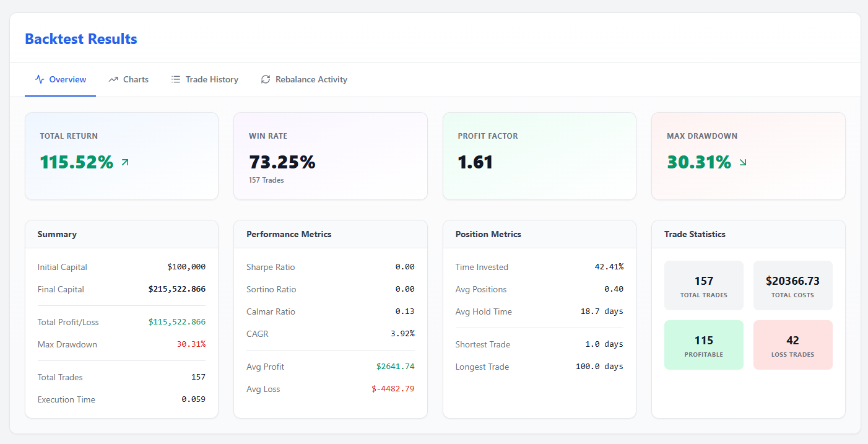
Task: Click the Trade History list icon
Action: tap(176, 79)
